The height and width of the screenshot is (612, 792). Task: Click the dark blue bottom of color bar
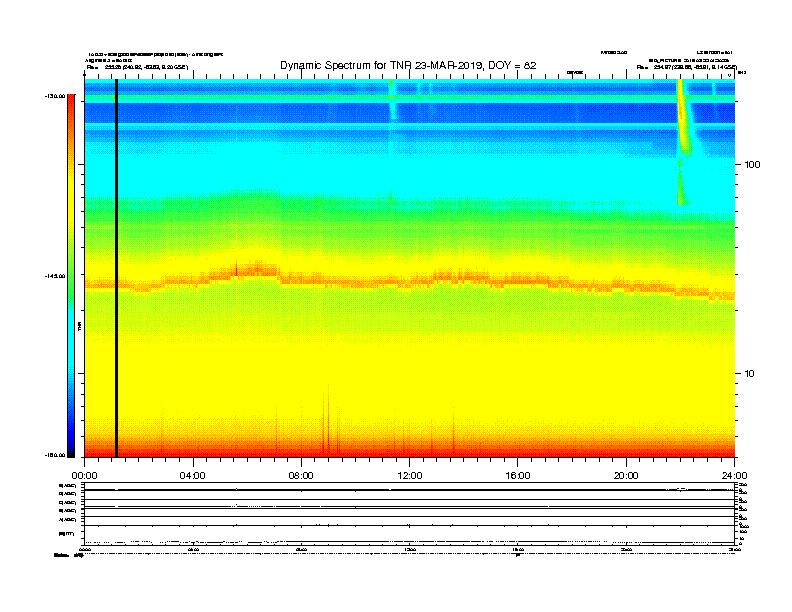pos(71,444)
